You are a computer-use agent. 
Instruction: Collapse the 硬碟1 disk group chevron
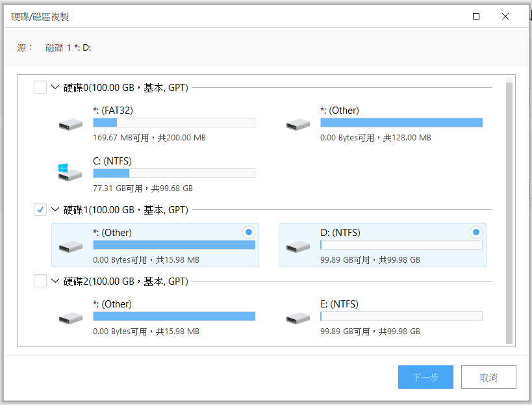tap(55, 209)
